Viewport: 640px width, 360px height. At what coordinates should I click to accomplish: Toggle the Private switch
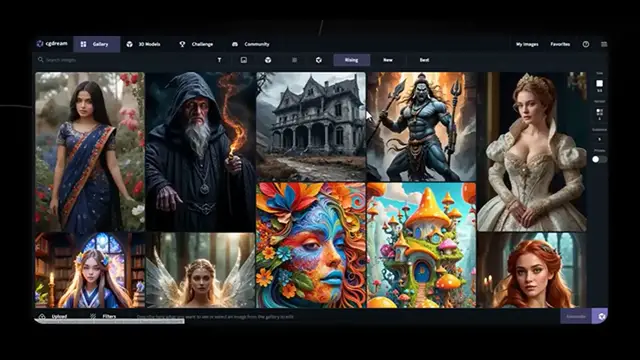pos(599,159)
